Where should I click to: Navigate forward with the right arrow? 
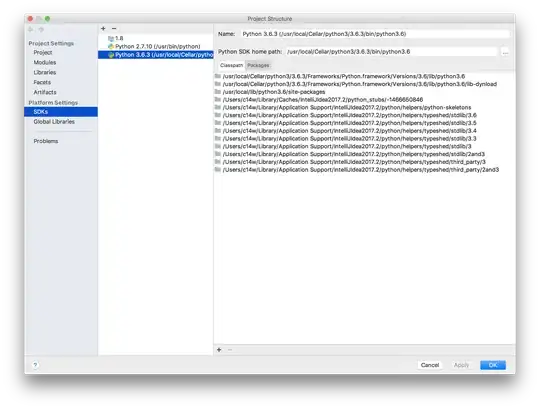(x=41, y=30)
